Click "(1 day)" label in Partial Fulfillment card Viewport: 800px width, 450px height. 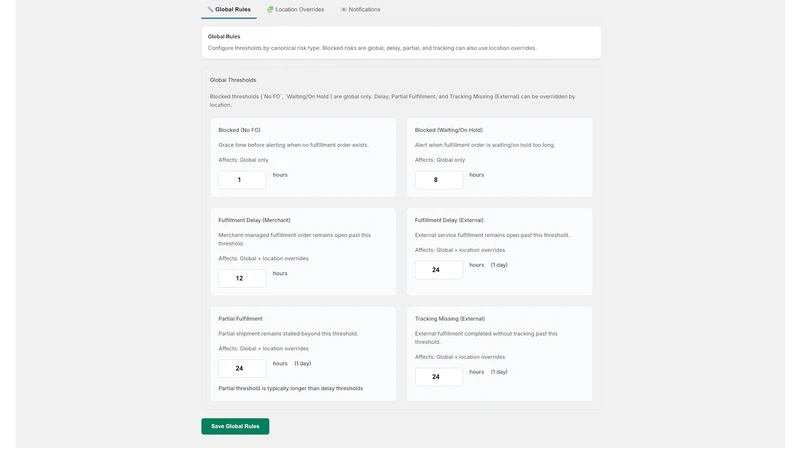pyautogui.click(x=303, y=364)
